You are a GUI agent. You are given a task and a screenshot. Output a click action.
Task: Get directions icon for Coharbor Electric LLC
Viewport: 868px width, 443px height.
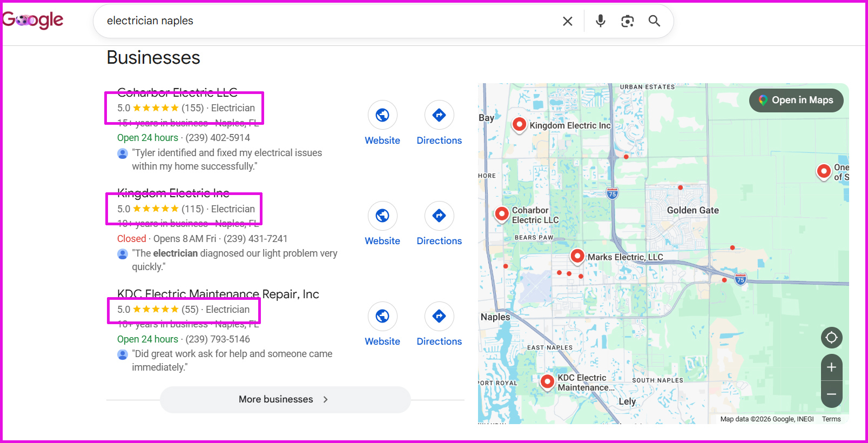pyautogui.click(x=439, y=115)
